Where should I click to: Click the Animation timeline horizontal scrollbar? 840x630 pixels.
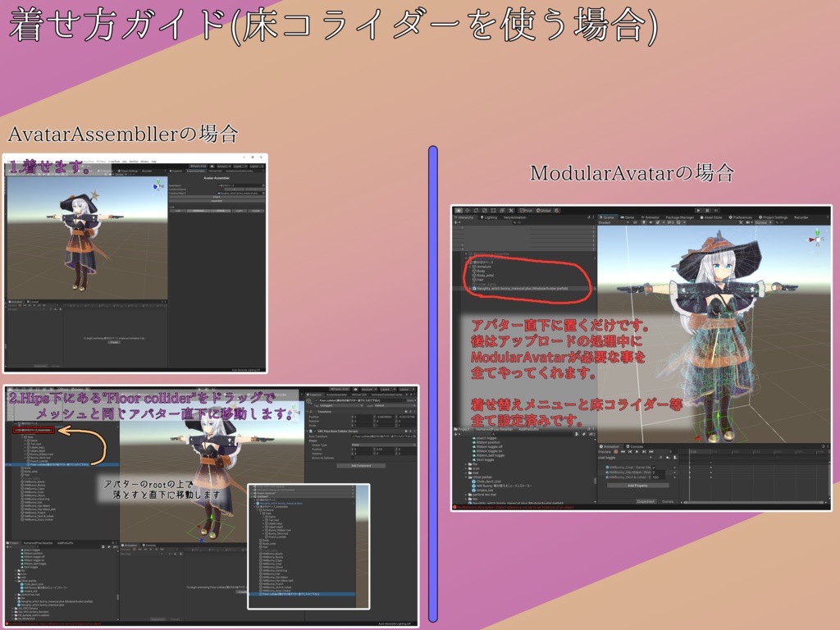(x=754, y=503)
